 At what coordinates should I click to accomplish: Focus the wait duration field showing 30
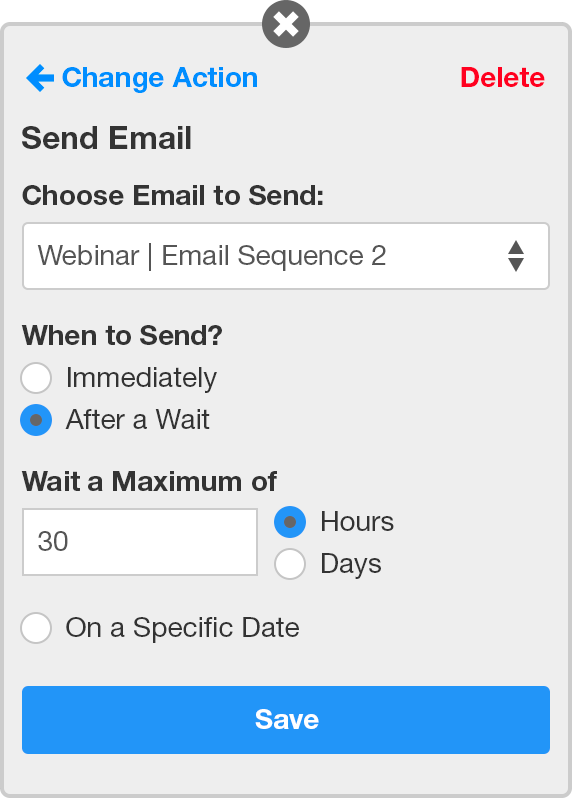[x=140, y=542]
